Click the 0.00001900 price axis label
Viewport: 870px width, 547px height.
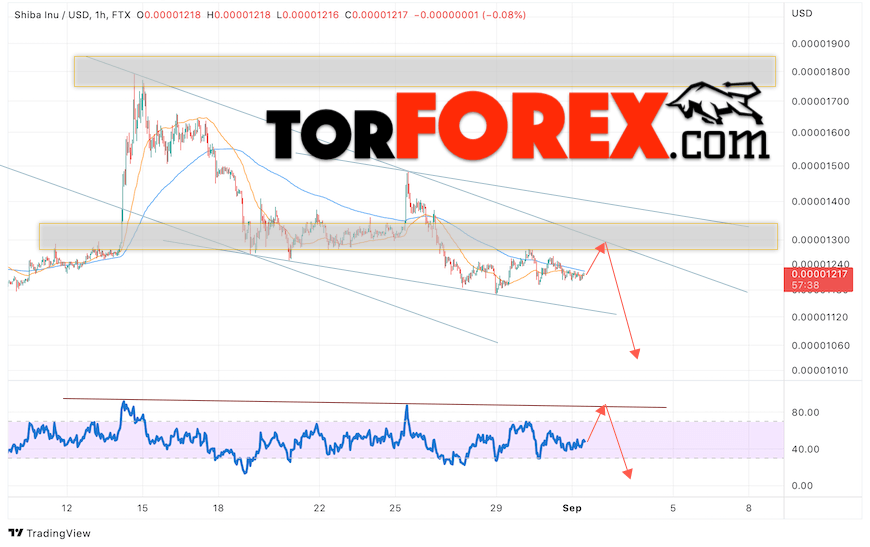coord(820,44)
